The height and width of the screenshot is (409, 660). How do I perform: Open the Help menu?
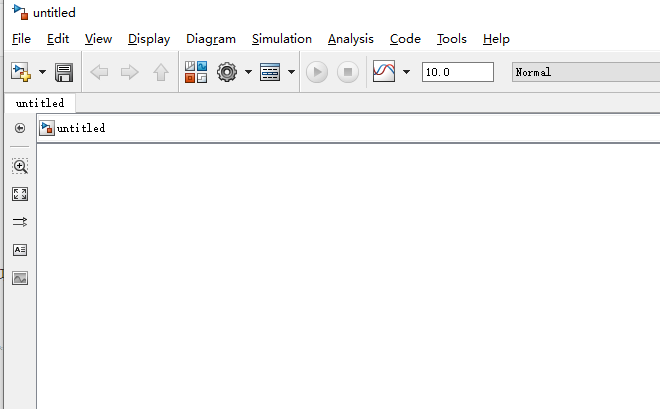click(x=496, y=39)
